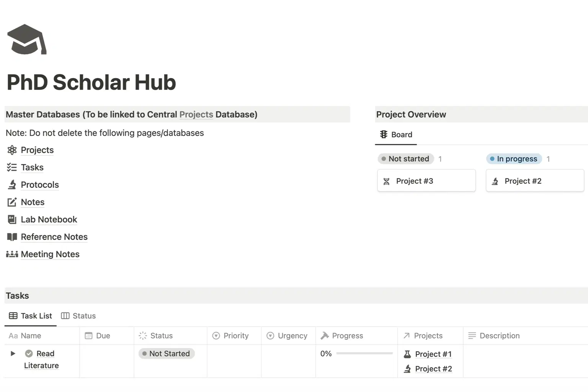Open the Project #3 board card

click(x=426, y=181)
